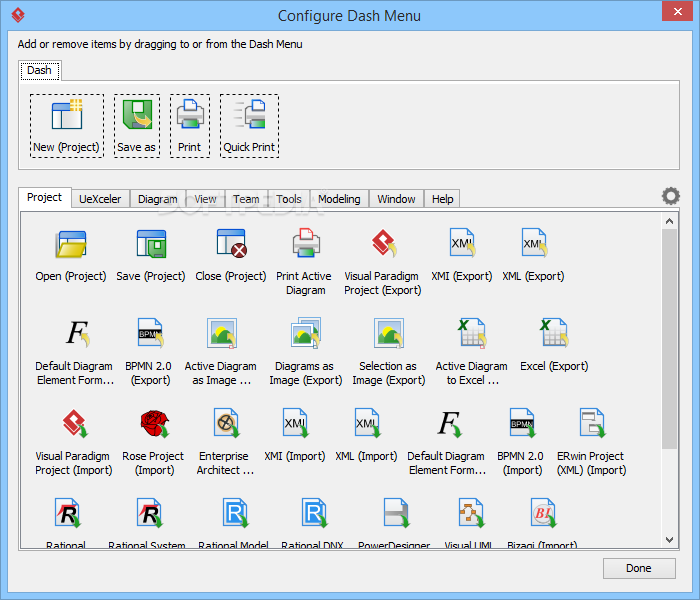
Task: Open the Modeling tab
Action: pos(339,199)
